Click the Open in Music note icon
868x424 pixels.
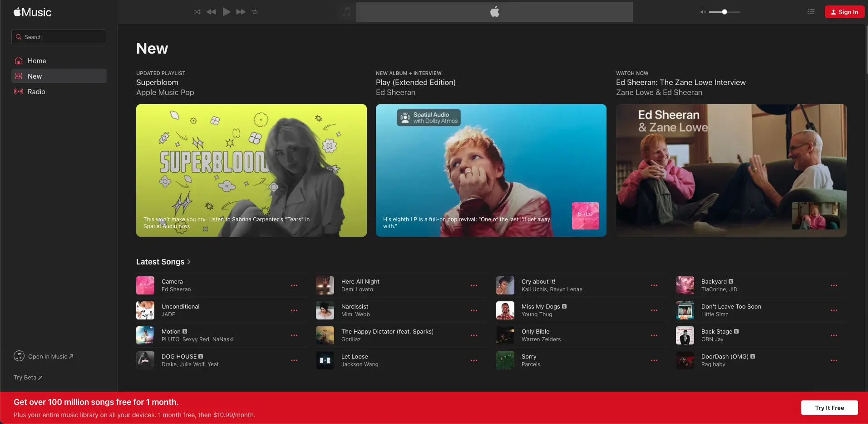[19, 356]
